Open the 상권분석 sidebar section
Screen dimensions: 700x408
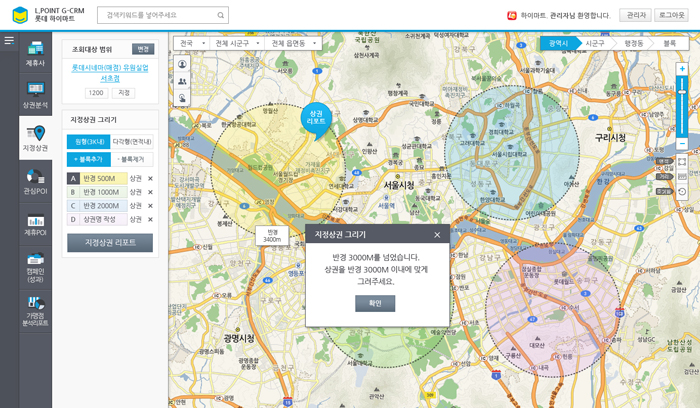[35, 95]
